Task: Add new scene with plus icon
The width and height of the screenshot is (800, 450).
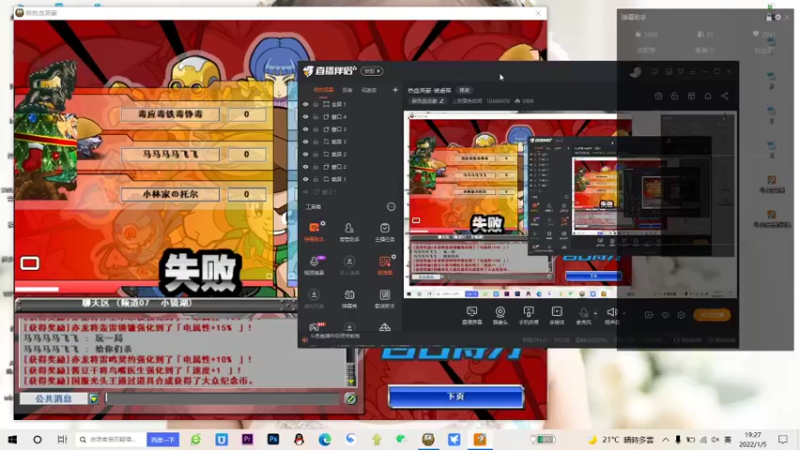Action: click(395, 90)
